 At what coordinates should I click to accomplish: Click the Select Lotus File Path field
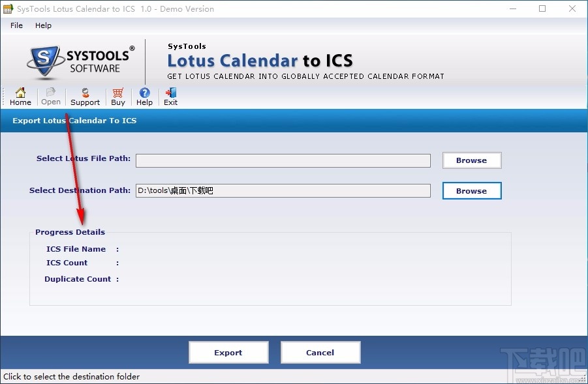click(283, 160)
